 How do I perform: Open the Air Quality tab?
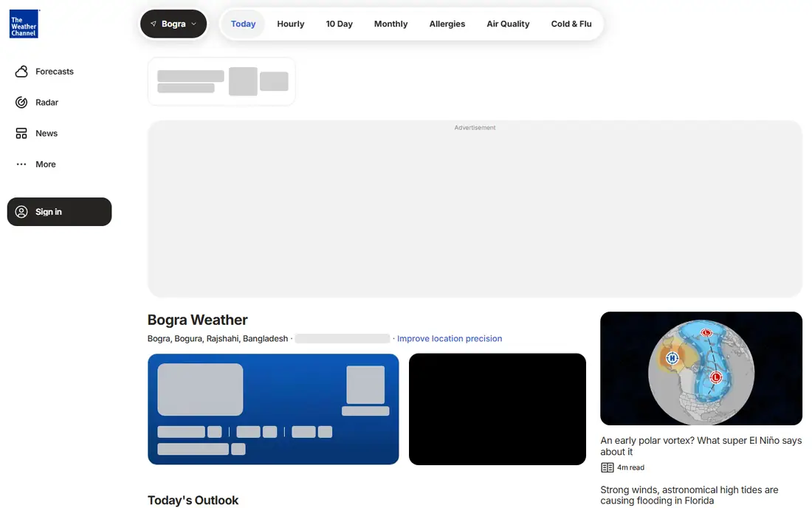[x=508, y=24]
